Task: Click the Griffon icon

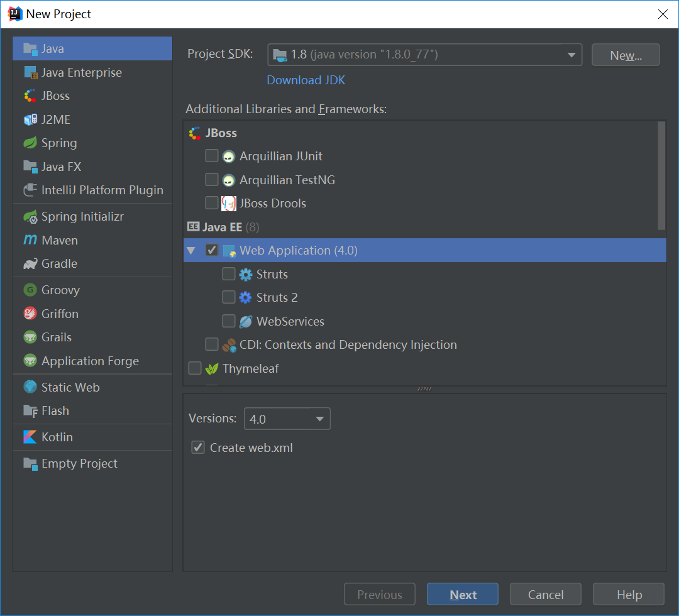Action: pyautogui.click(x=30, y=314)
